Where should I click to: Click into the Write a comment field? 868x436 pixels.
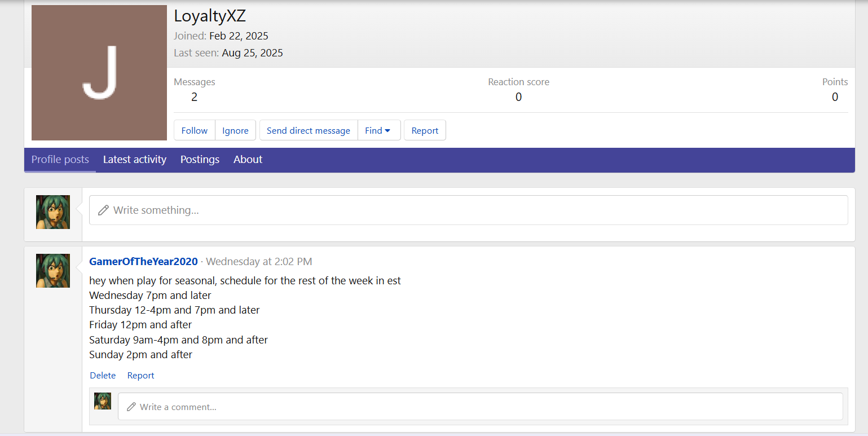tap(479, 407)
